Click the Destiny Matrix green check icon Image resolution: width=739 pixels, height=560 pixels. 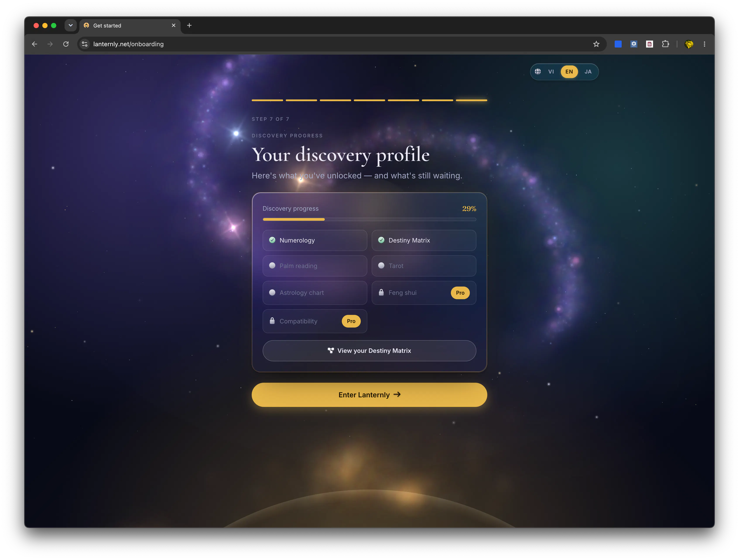pyautogui.click(x=381, y=240)
